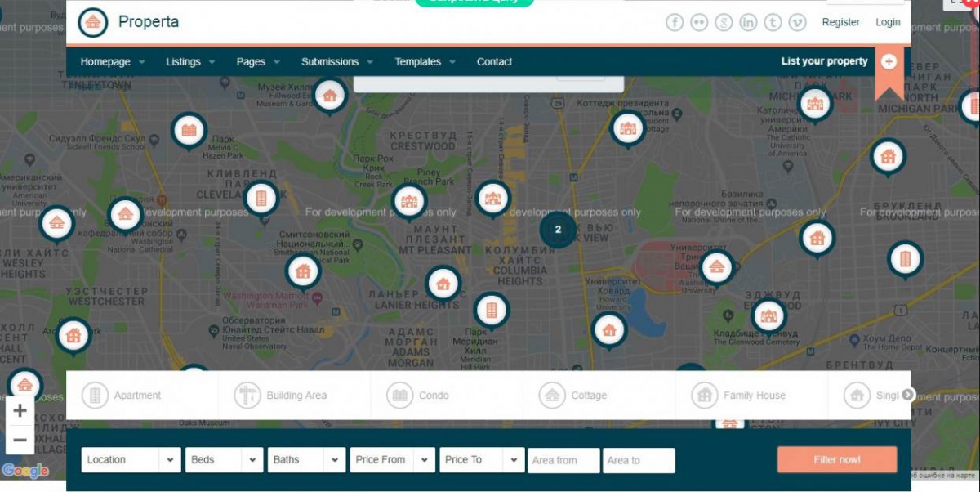980x492 pixels.
Task: Click the Properta logo icon
Action: coord(93,23)
